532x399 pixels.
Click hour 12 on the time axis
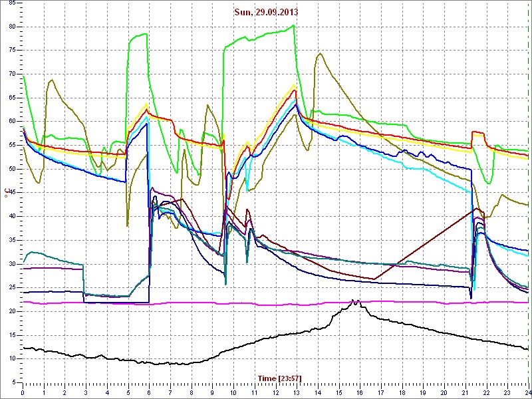point(275,392)
